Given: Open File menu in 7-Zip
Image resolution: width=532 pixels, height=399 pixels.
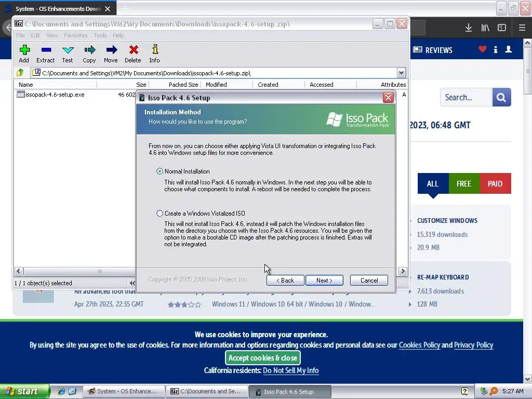Looking at the screenshot, I should pos(20,35).
